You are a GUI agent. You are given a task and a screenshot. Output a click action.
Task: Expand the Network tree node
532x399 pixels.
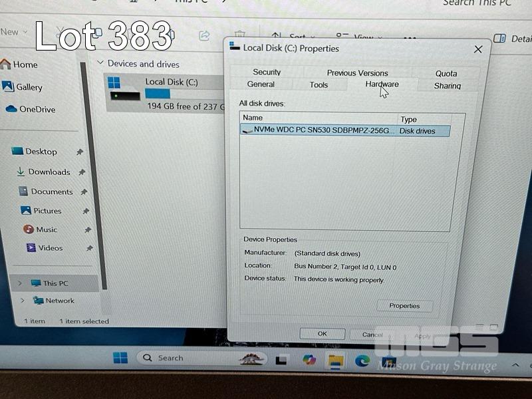[x=21, y=301]
